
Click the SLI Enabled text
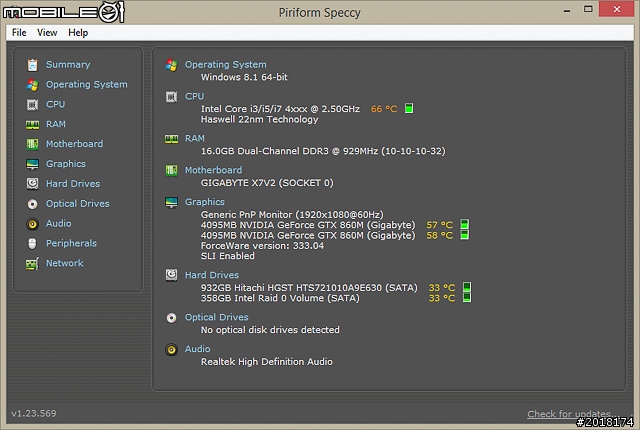(x=228, y=256)
